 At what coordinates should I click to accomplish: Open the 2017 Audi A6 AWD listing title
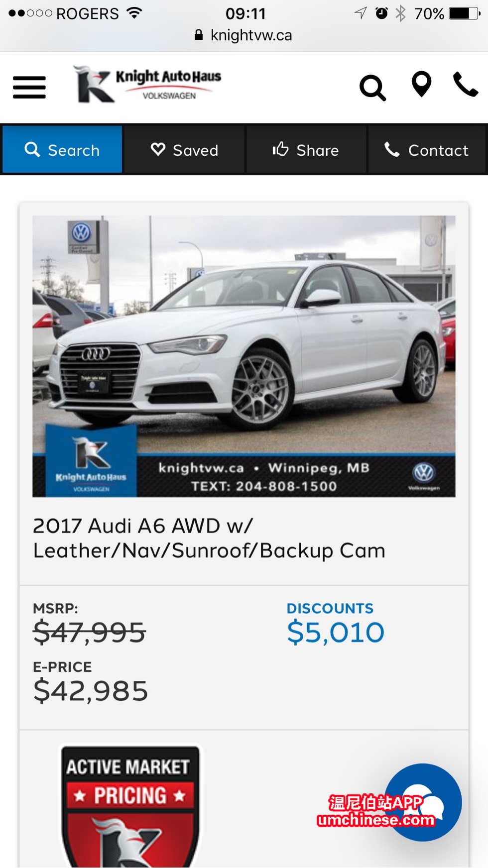(209, 538)
